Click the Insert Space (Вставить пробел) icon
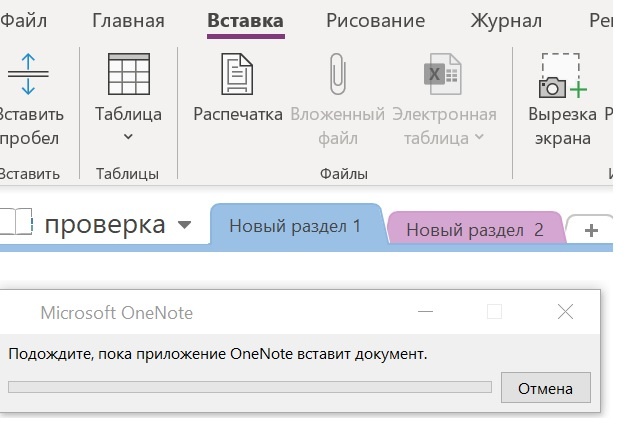 [28, 74]
